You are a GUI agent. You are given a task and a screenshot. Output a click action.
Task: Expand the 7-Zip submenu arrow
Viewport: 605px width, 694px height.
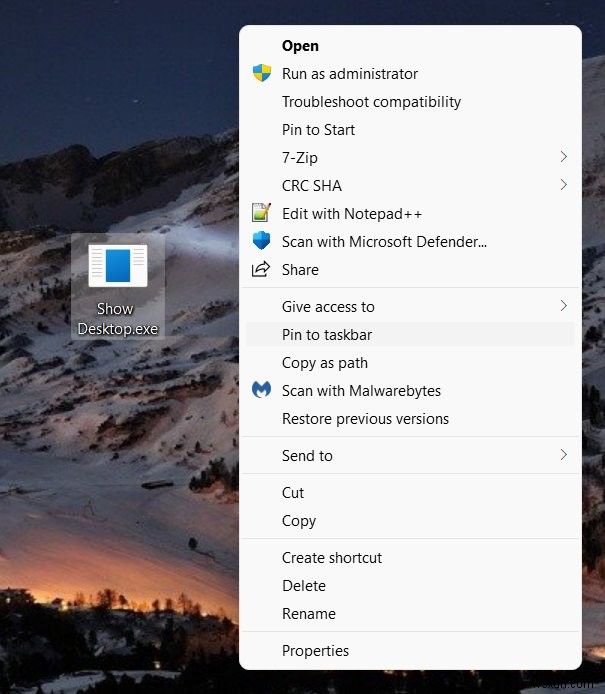[563, 157]
